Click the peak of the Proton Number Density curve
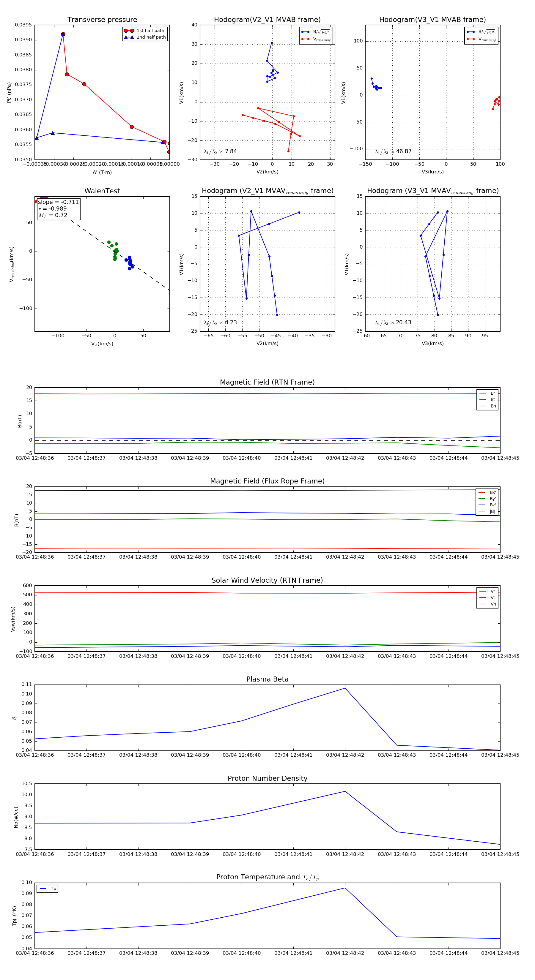Image resolution: width=535 pixels, height=980 pixels. pos(345,791)
